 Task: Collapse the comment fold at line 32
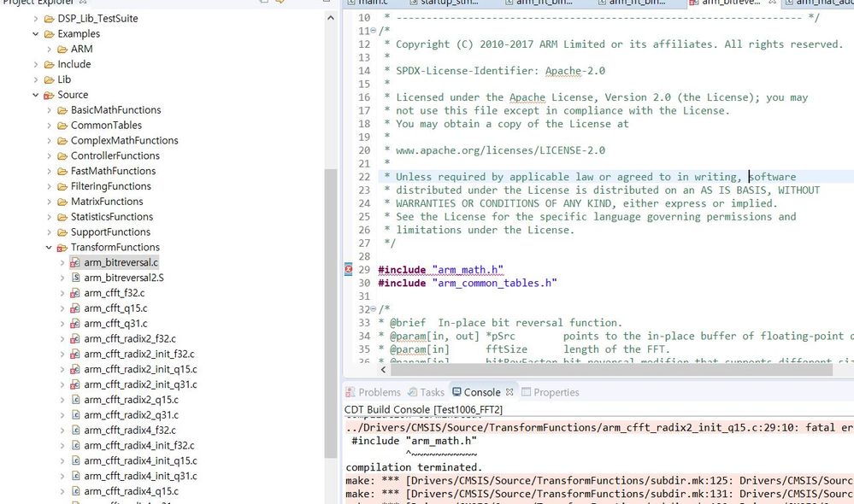click(374, 309)
